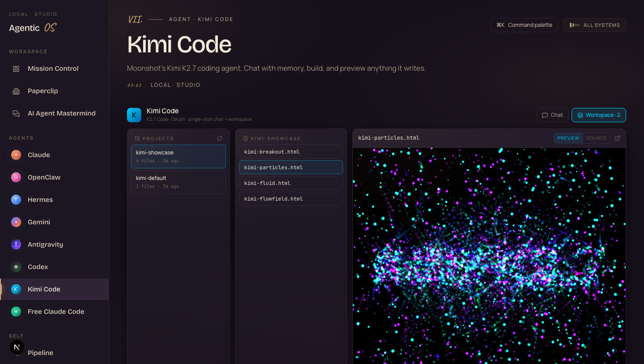Open kimi-particles.html file
The width and height of the screenshot is (644, 364).
coord(291,167)
